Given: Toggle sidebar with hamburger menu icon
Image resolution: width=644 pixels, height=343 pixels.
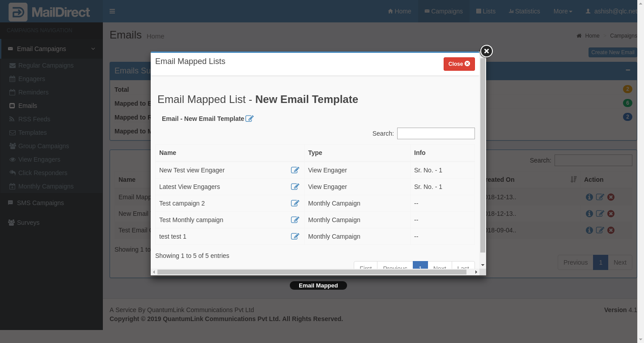Looking at the screenshot, I should tap(112, 11).
